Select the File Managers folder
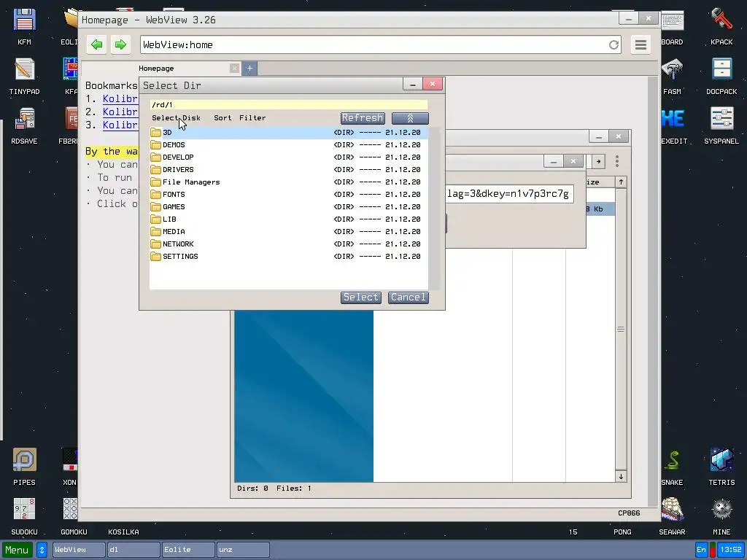The width and height of the screenshot is (747, 560). click(289, 182)
